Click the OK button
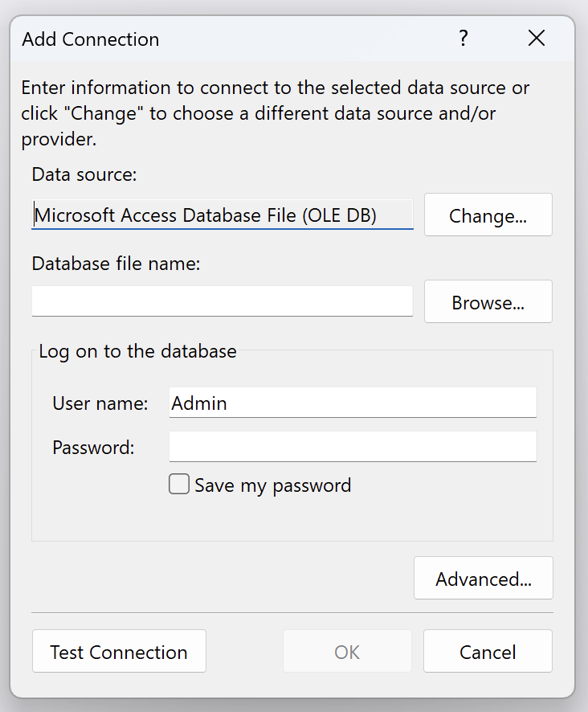The image size is (588, 712). pyautogui.click(x=347, y=651)
